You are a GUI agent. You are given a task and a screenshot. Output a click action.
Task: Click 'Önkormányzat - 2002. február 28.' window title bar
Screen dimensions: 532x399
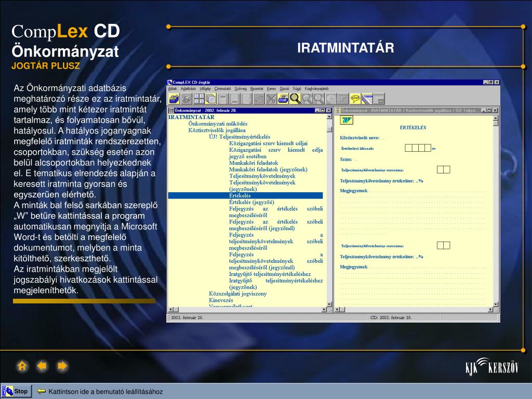pos(250,110)
